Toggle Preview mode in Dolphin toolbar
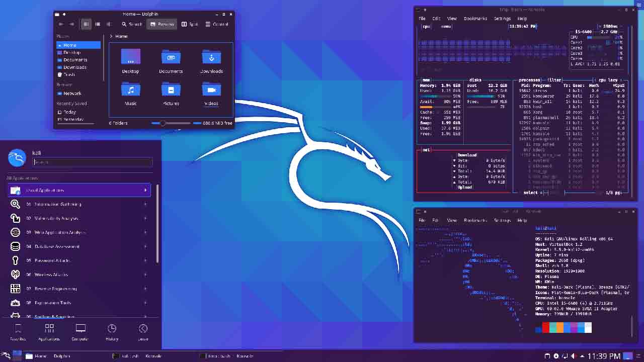This screenshot has height=362, width=644. [x=162, y=24]
